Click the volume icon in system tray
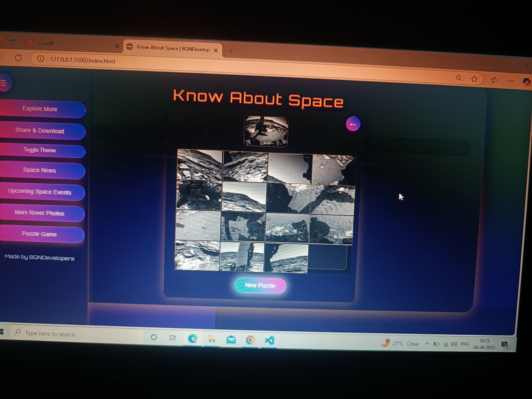 click(x=454, y=344)
